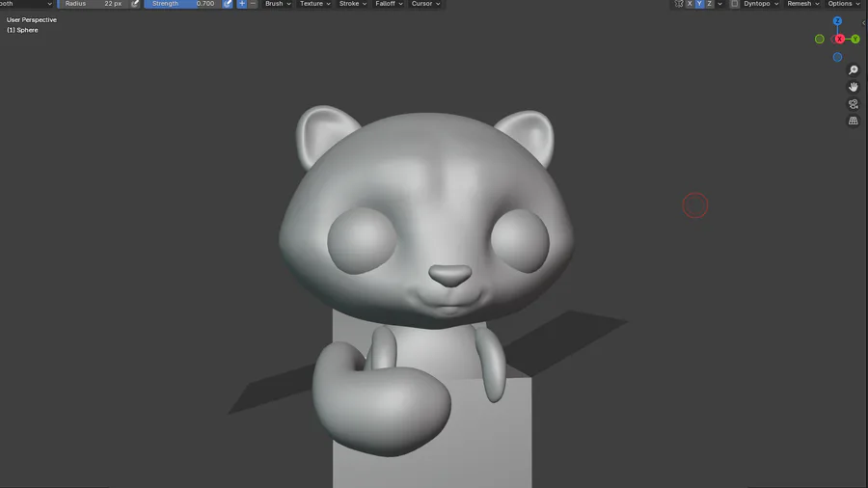Click the 'User Perspective' text

click(x=32, y=20)
